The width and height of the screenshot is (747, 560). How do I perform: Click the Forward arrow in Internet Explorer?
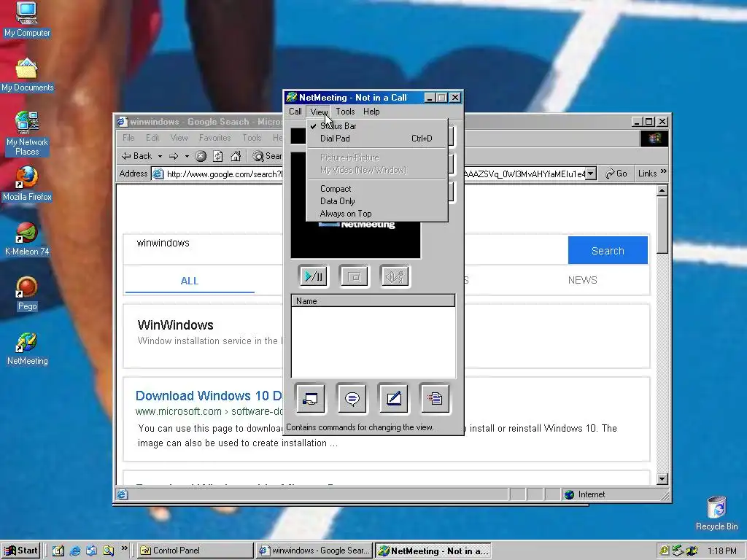174,156
